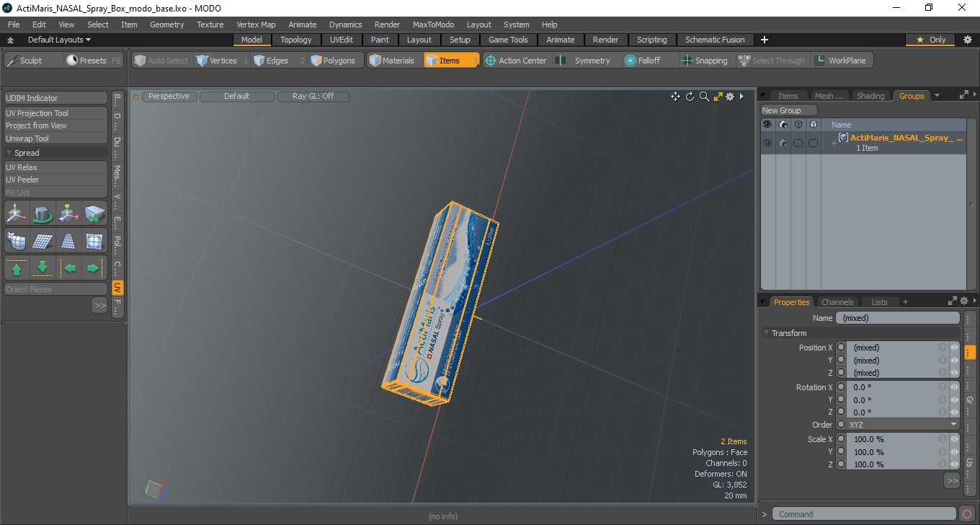Click UV Relax button
This screenshot has width=980, height=525.
pyautogui.click(x=56, y=167)
